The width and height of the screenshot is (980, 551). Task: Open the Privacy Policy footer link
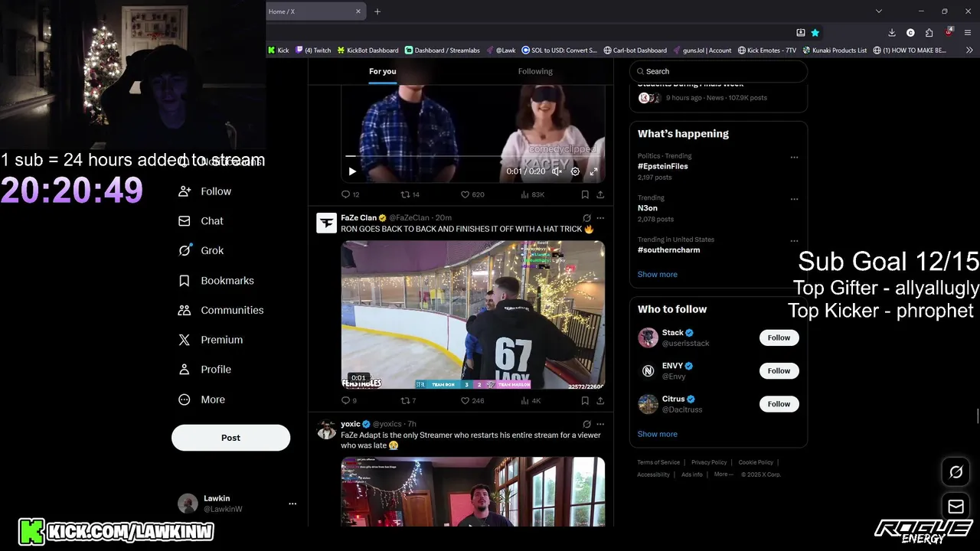(709, 462)
